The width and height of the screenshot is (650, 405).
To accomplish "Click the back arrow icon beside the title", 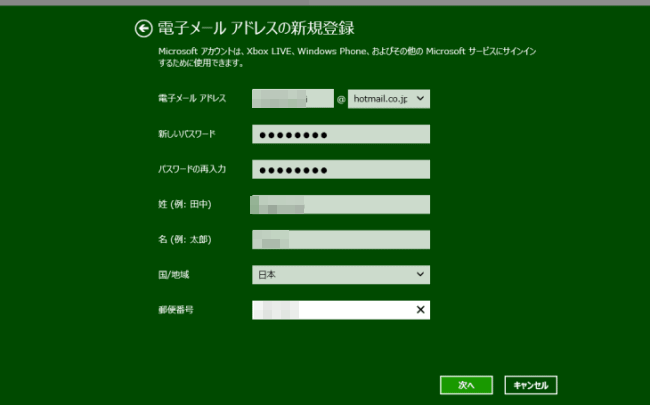I will coord(142,27).
